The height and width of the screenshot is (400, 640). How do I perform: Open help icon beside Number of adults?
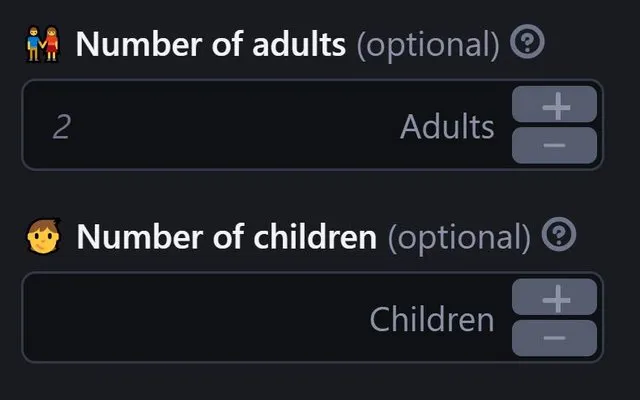pyautogui.click(x=527, y=42)
